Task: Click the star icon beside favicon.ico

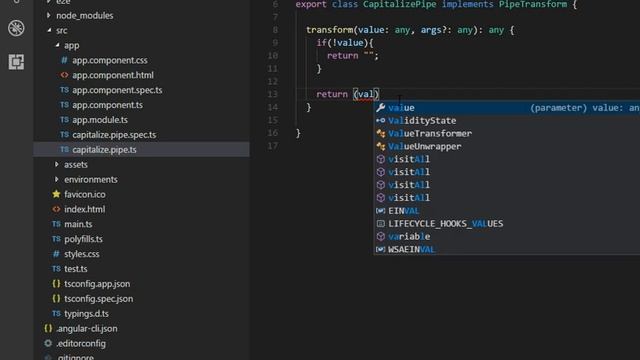Action: pos(56,194)
